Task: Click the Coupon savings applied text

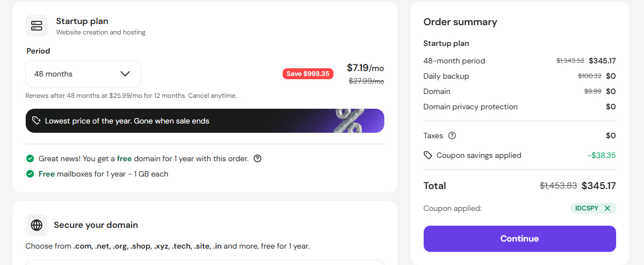Action: pyautogui.click(x=478, y=156)
